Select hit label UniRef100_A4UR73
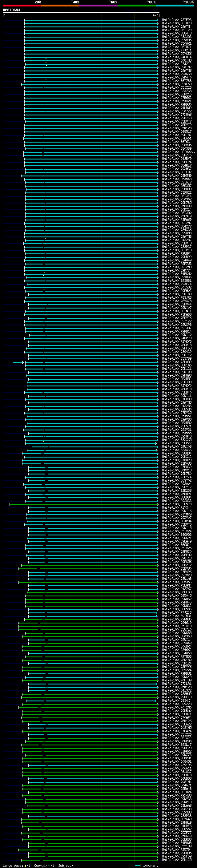This screenshot has height=868, width=197. tap(176, 338)
